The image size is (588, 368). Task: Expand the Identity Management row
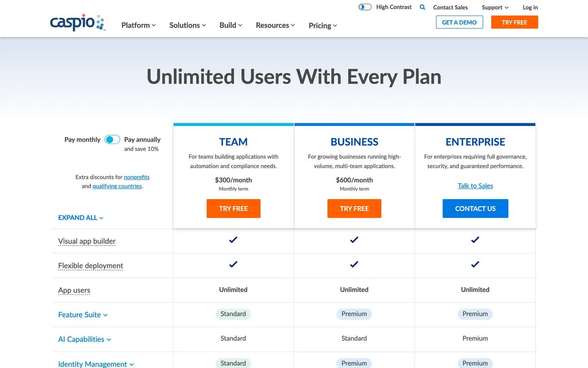point(96,364)
